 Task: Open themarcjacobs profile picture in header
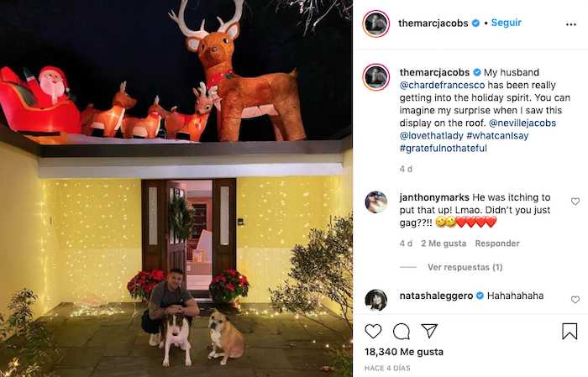pyautogui.click(x=375, y=24)
